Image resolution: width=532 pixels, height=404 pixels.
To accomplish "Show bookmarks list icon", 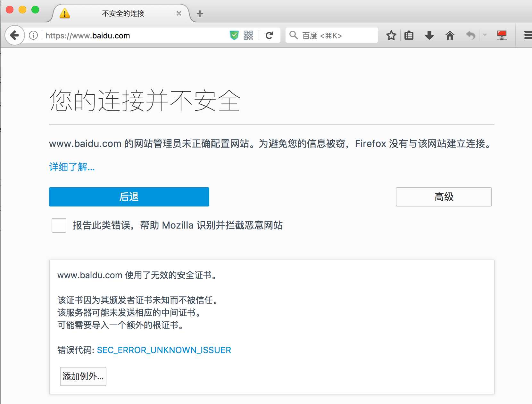I will pyautogui.click(x=409, y=35).
